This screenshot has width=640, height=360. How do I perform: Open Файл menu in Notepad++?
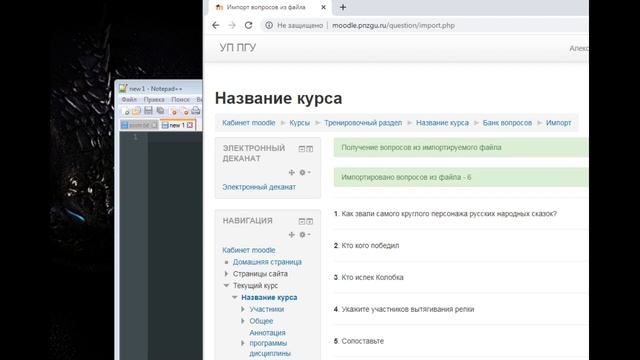tap(129, 100)
